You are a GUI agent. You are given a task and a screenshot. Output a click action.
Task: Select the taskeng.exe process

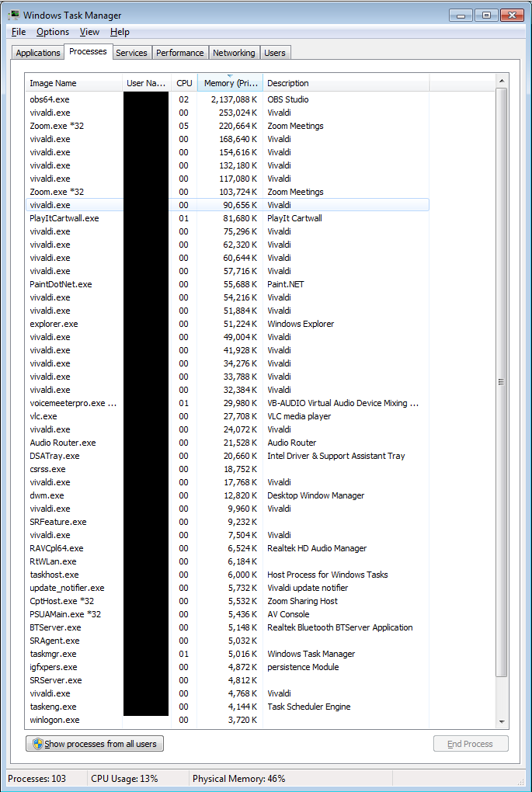[x=228, y=707]
